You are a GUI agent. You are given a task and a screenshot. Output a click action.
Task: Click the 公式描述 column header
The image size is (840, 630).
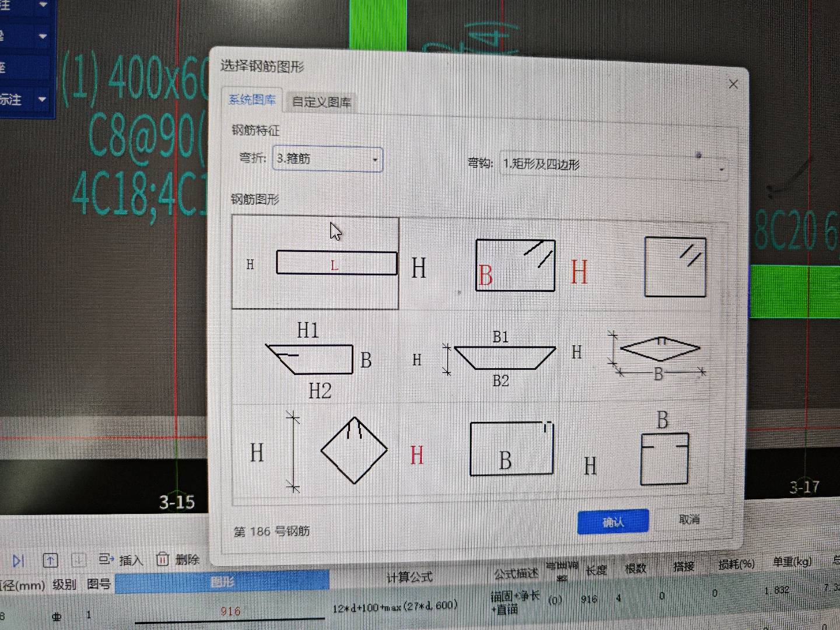[516, 574]
